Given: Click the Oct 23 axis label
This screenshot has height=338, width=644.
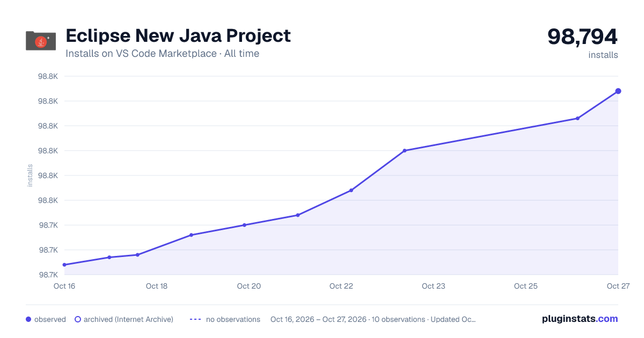Looking at the screenshot, I should click(x=434, y=286).
